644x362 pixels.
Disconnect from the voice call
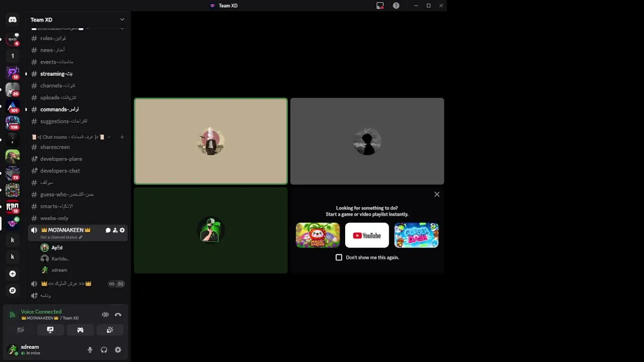[x=118, y=315]
